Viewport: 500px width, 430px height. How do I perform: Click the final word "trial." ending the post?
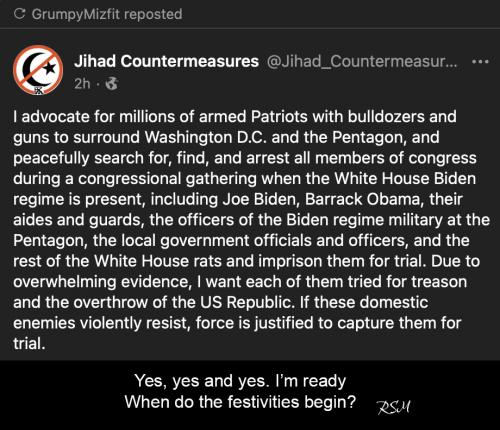pyautogui.click(x=29, y=344)
